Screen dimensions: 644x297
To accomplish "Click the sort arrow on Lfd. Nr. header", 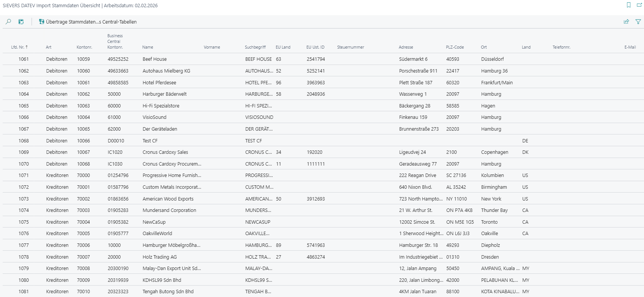I will (x=27, y=47).
